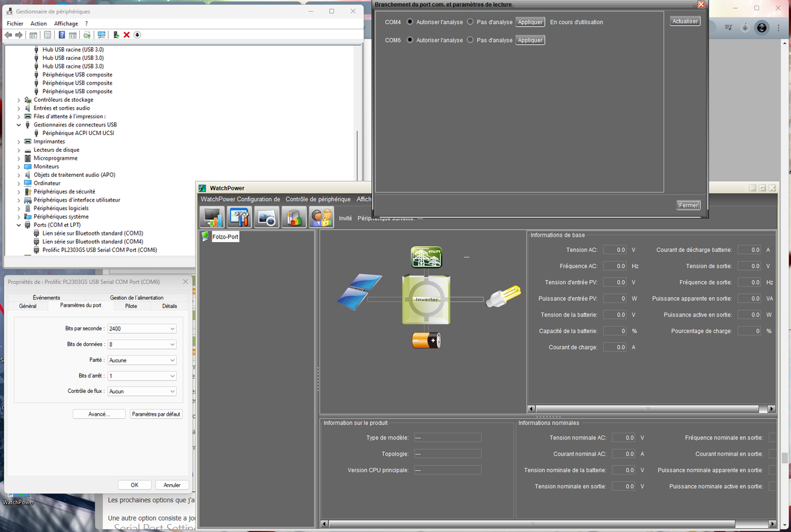Open the properties sheet icon in Device Manager toolbar
Screen dimensions: 791x532
47,35
